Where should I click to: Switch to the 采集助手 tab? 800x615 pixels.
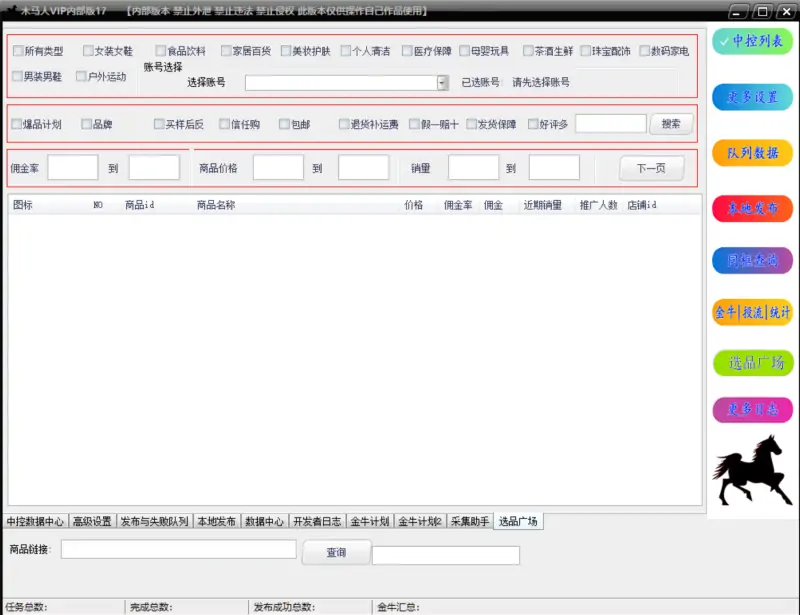(469, 522)
